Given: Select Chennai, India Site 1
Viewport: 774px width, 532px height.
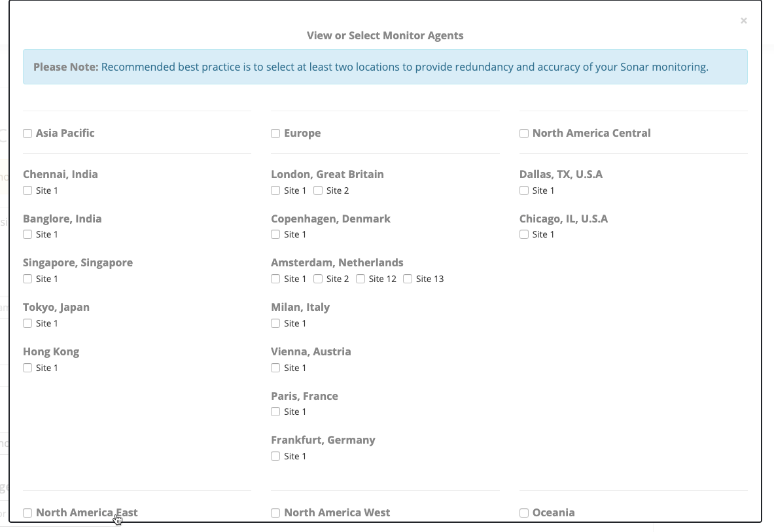Looking at the screenshot, I should coord(27,190).
